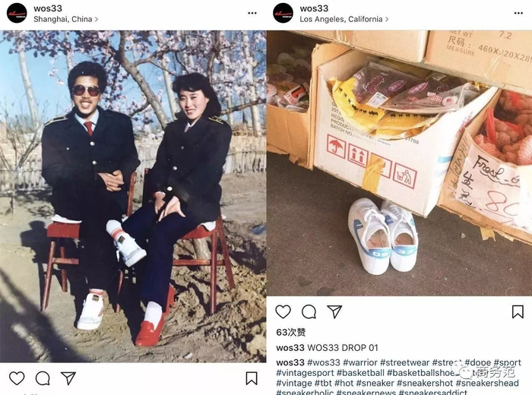Open three-dot menu on Los Angeles post

(518, 13)
